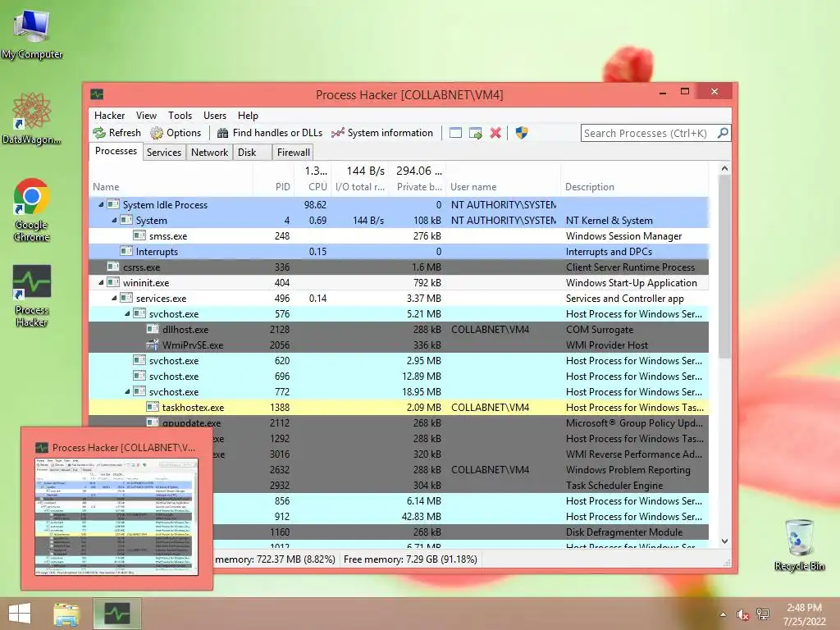The image size is (840, 630).
Task: Switch to the Services tab
Action: 164,152
